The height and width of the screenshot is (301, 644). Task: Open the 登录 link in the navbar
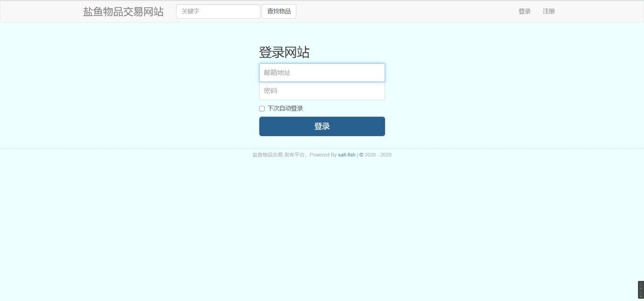pos(525,12)
